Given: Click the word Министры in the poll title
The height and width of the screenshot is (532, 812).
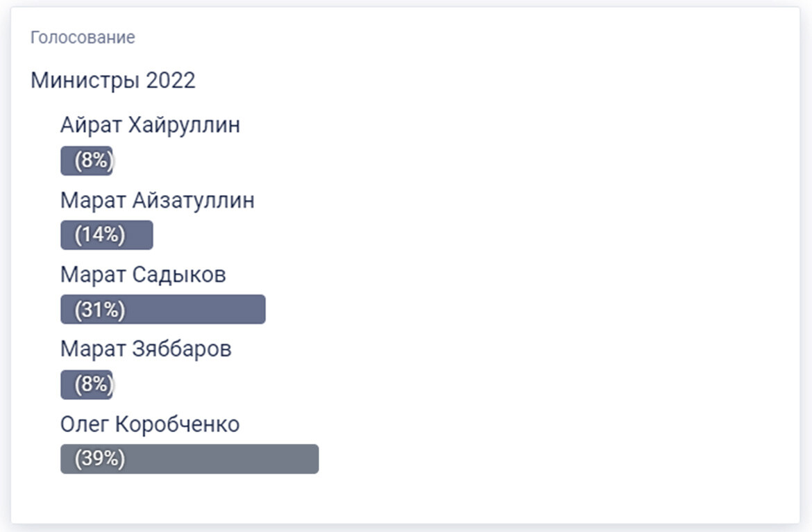Looking at the screenshot, I should point(85,81).
